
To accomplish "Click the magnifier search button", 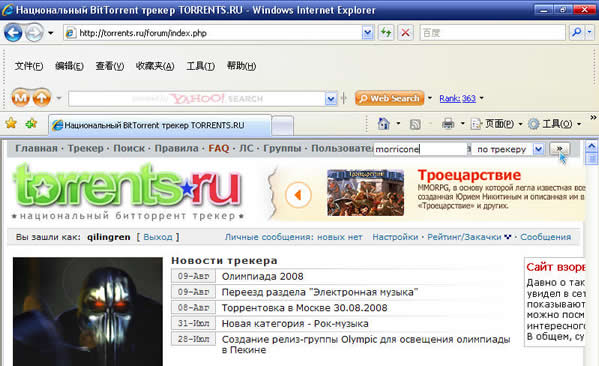I will click(x=576, y=33).
